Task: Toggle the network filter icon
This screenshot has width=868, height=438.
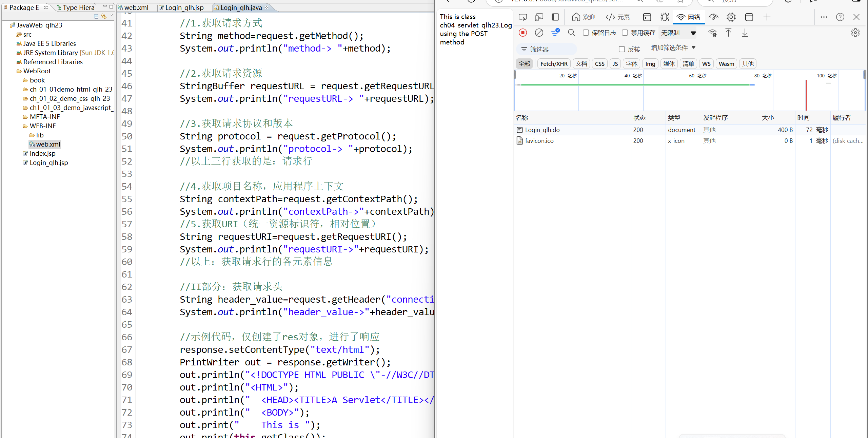Action: pyautogui.click(x=555, y=33)
